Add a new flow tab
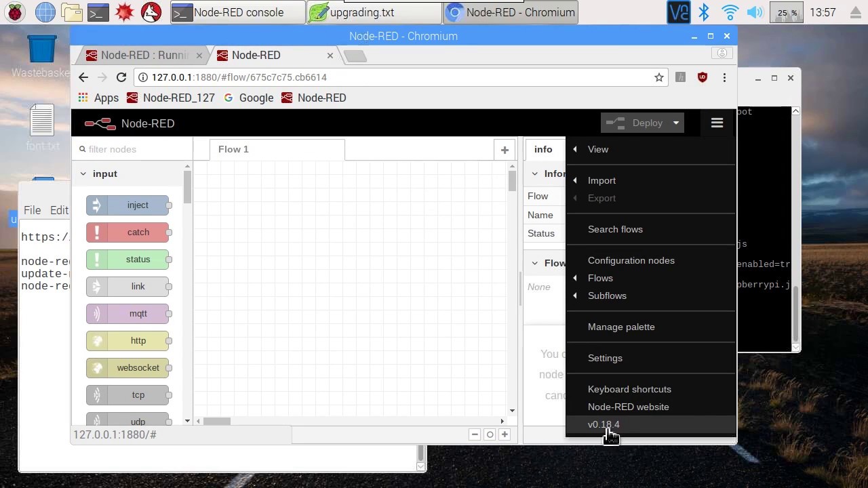 coord(505,150)
